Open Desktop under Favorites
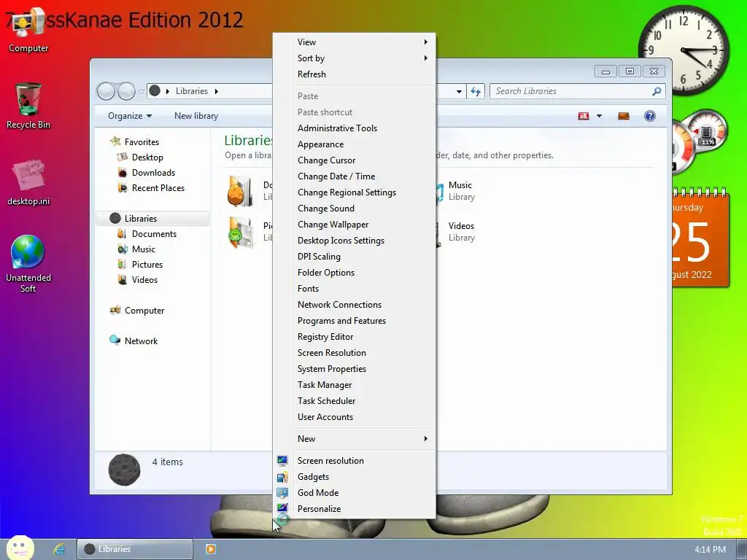 [x=147, y=157]
